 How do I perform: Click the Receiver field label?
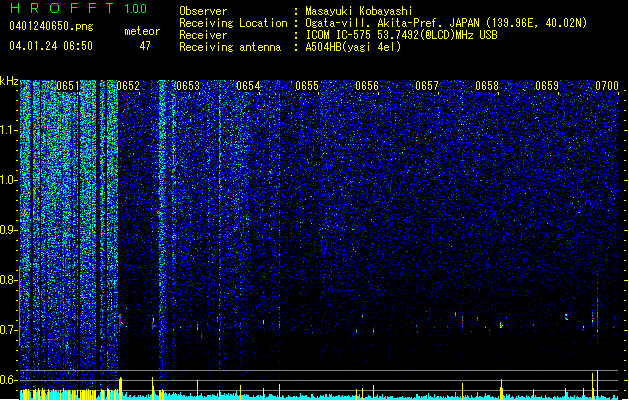(x=203, y=35)
